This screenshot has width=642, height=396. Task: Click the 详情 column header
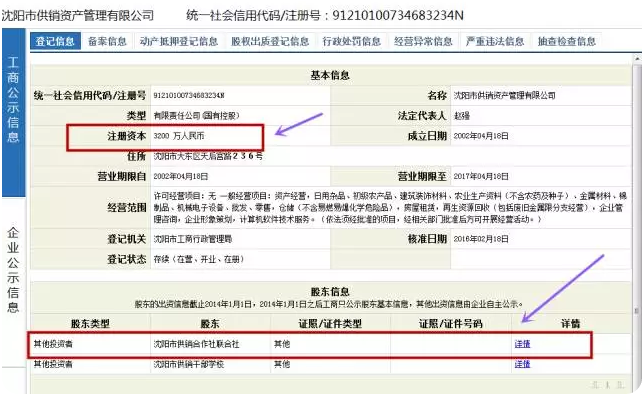(x=570, y=324)
